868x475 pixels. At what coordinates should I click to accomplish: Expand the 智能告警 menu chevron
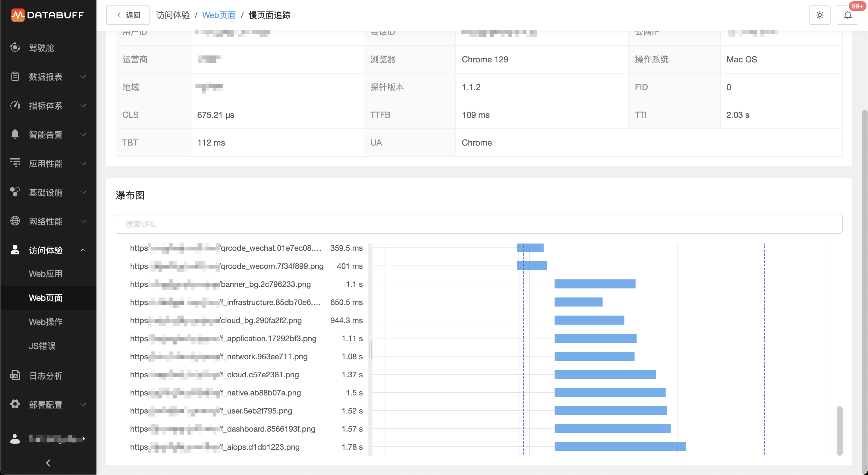(x=83, y=134)
